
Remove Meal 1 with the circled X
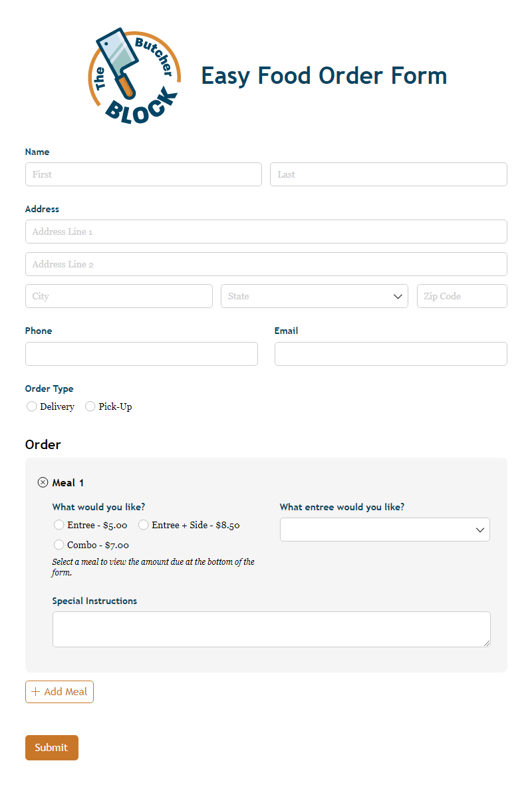point(43,482)
